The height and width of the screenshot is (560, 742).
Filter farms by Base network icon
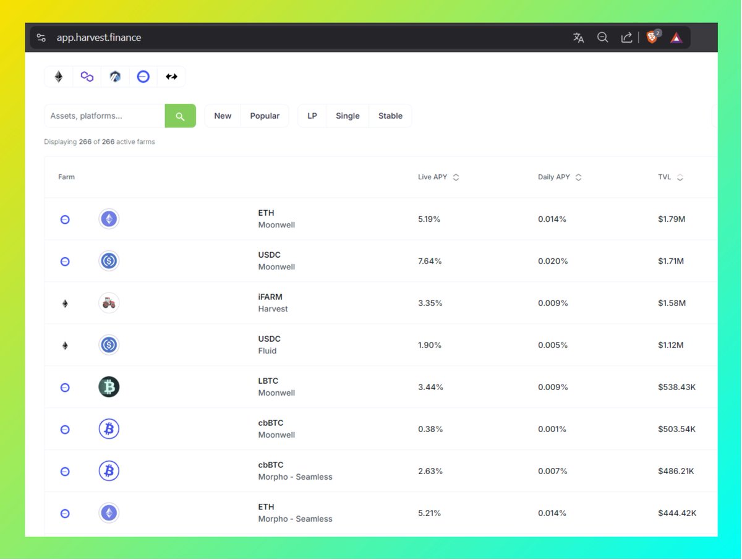(x=143, y=77)
